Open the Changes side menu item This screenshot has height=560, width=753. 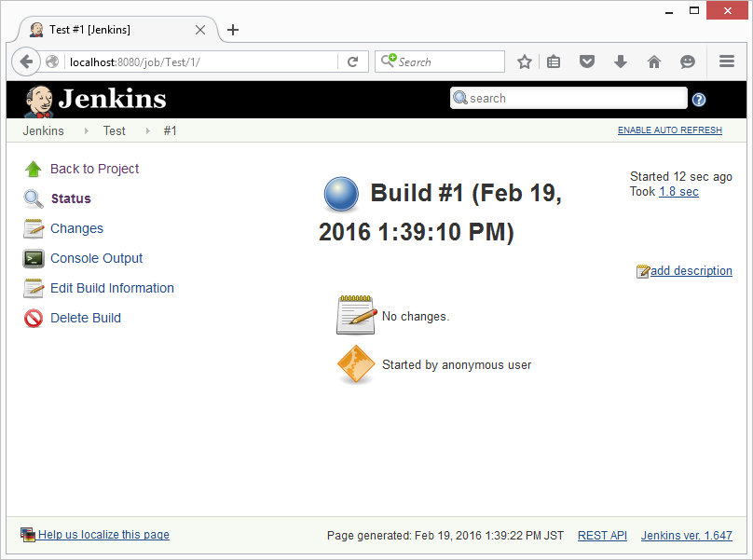(x=76, y=228)
